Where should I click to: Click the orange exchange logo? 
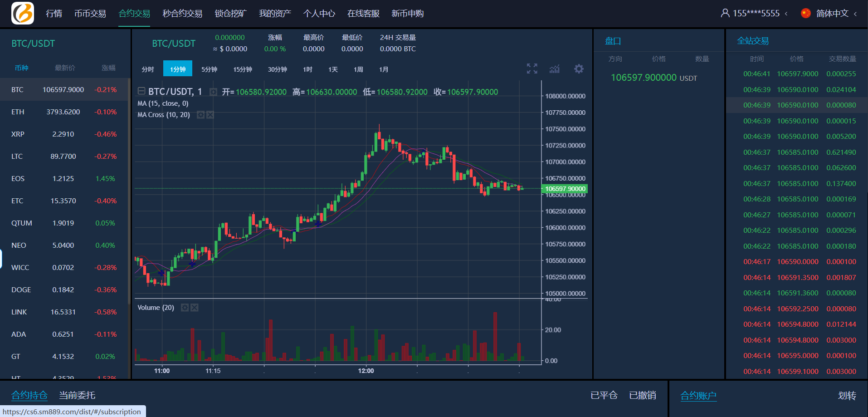tap(23, 13)
